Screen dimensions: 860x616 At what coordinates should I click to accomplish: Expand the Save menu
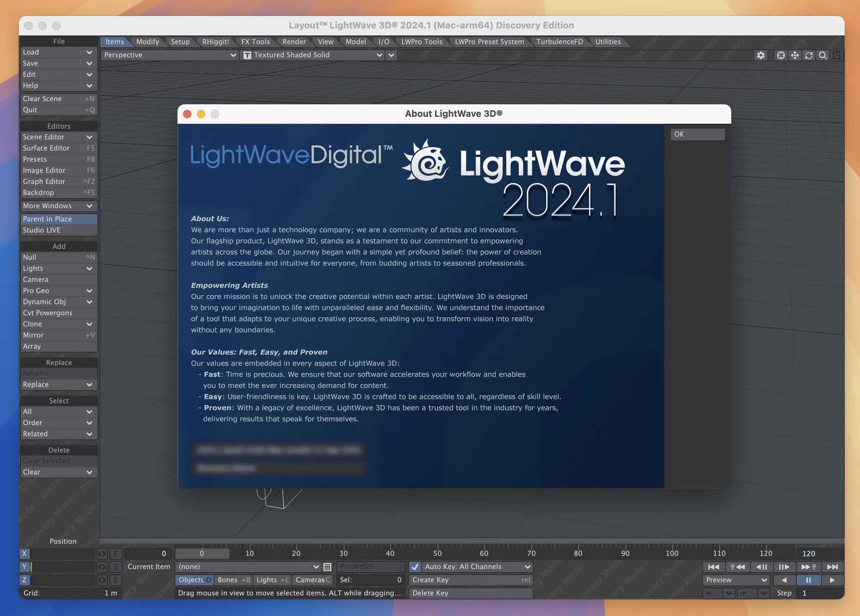click(59, 63)
